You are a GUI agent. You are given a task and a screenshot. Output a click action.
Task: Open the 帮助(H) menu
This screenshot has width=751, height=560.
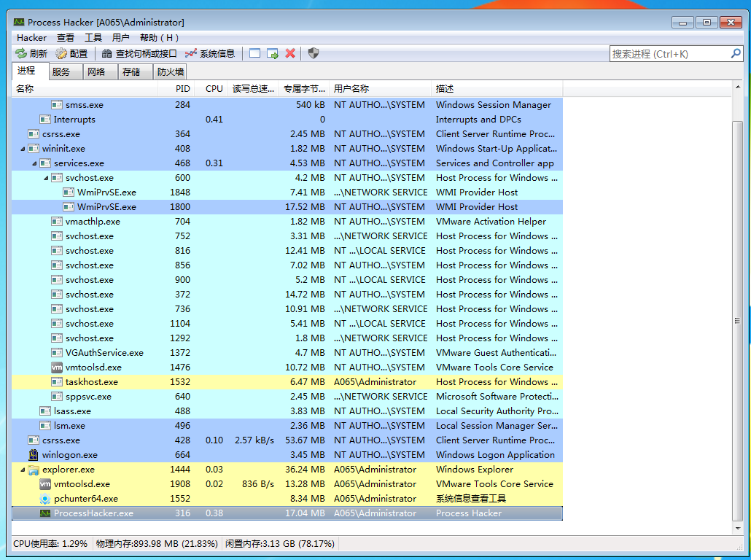[160, 37]
